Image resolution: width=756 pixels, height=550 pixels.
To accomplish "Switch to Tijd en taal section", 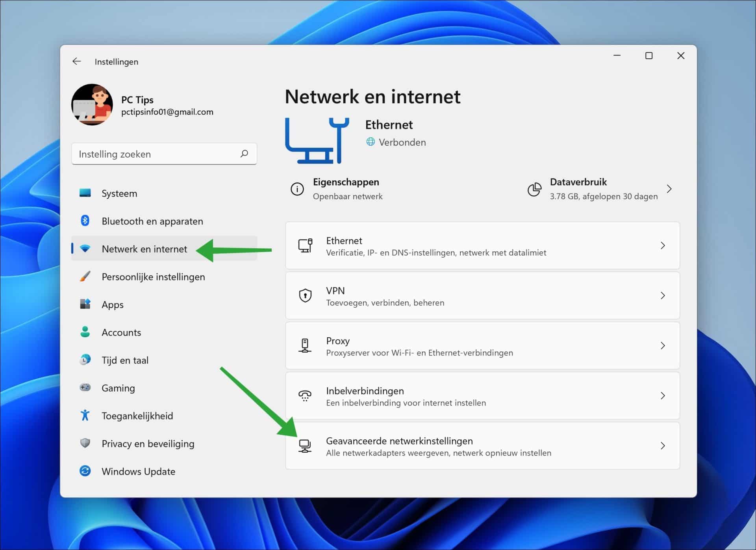I will (x=125, y=360).
